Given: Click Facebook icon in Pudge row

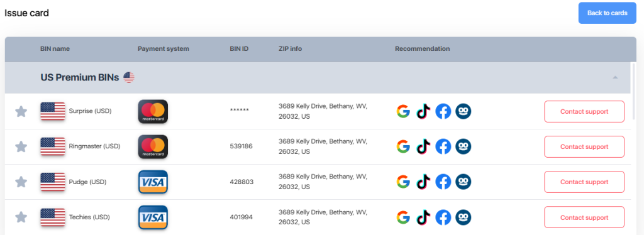Looking at the screenshot, I should (x=443, y=182).
